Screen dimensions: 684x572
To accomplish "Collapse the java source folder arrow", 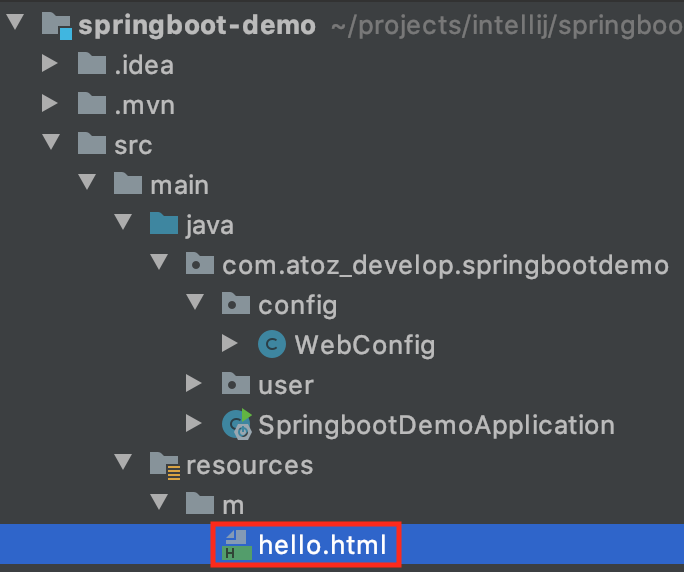I will (123, 222).
